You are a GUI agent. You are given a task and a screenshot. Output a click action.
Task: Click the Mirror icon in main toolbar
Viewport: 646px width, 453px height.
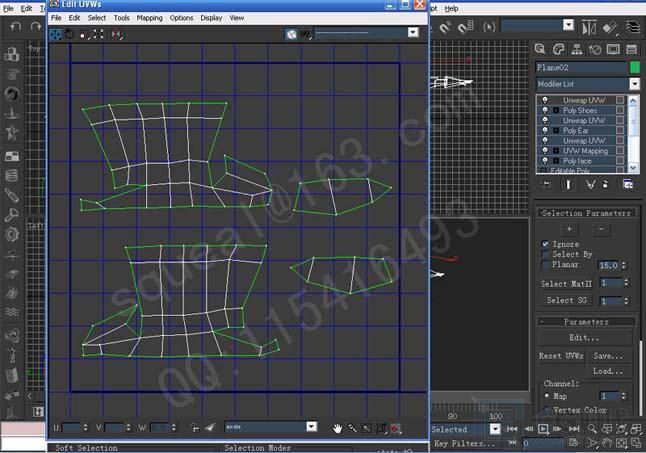[x=589, y=28]
